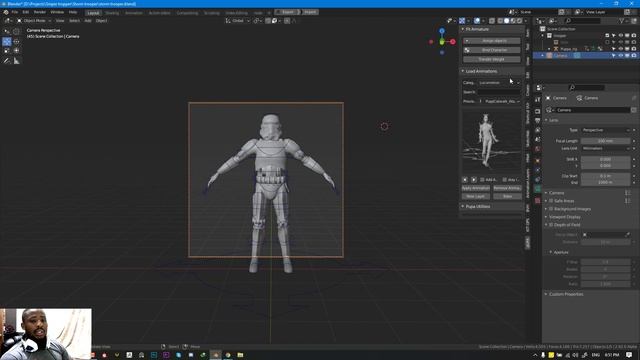Switch to the Animation workspace tab

(133, 13)
